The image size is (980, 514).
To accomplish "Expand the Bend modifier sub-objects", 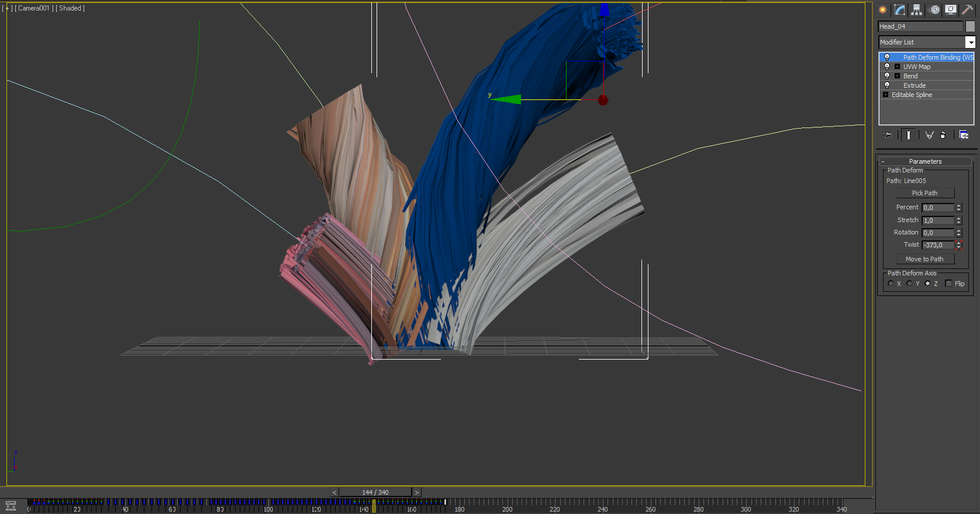I will pos(897,76).
